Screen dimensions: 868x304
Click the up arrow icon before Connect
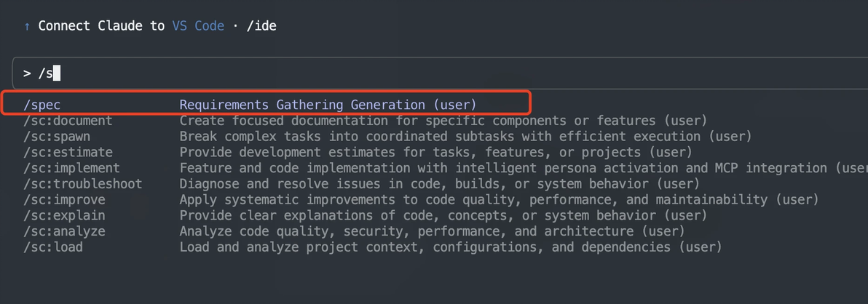[27, 26]
